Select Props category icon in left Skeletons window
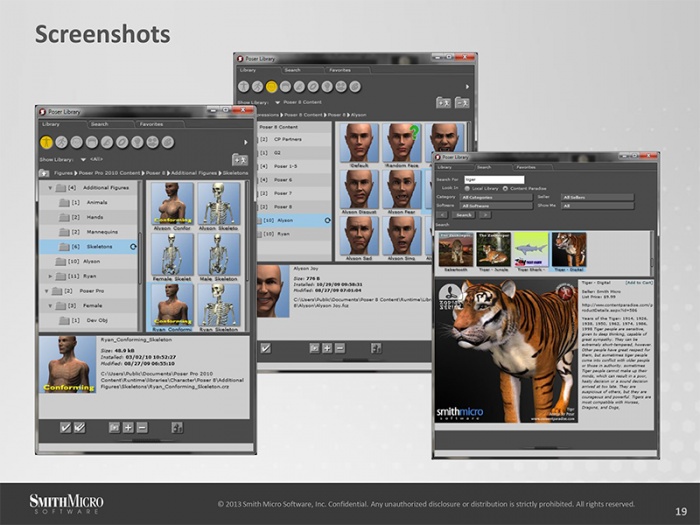 coord(122,142)
